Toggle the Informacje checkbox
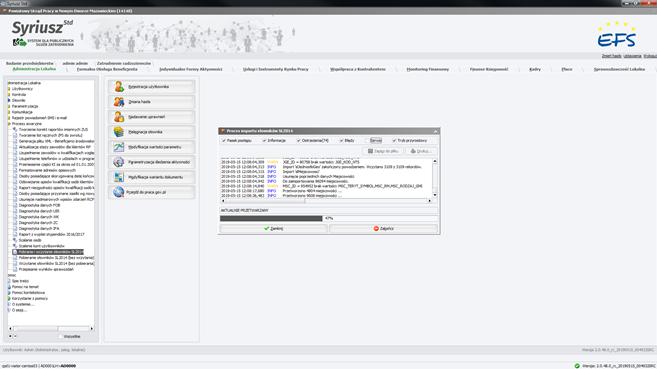The image size is (657, 369). coord(265,141)
